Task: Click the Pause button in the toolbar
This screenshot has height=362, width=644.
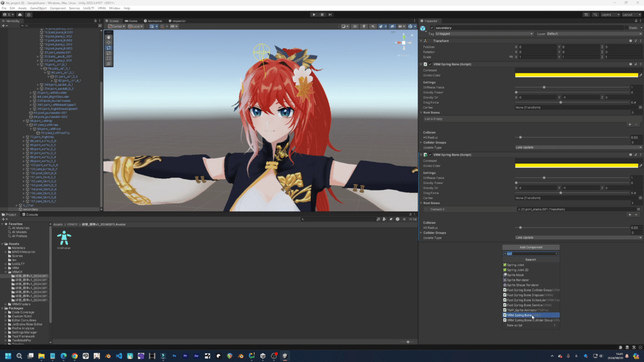Action: [323, 14]
